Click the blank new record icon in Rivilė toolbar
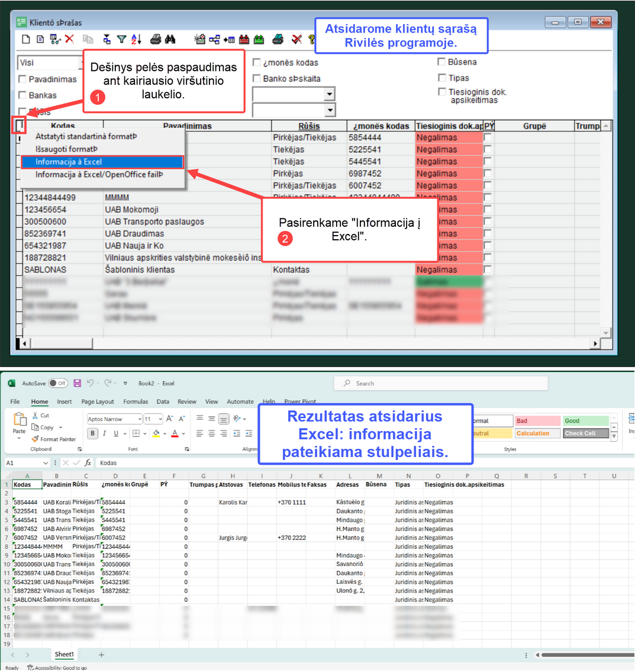 tap(25, 40)
